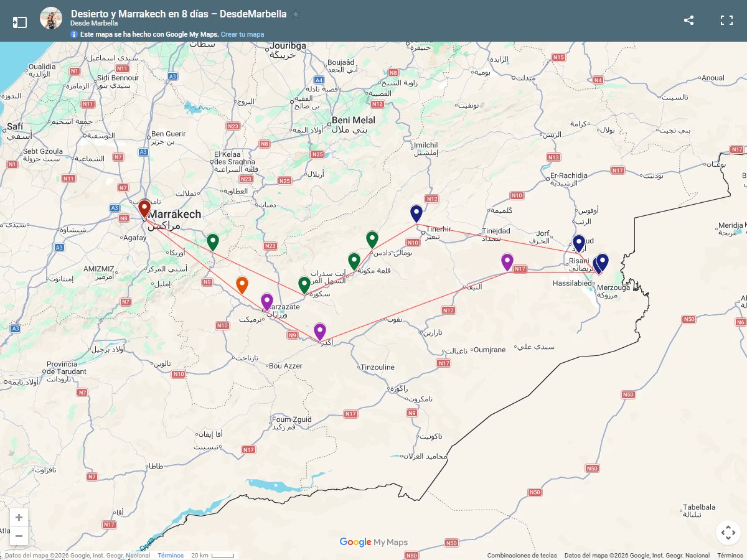Click the 'Marrakech' city label
This screenshot has width=747, height=560.
coord(174,214)
